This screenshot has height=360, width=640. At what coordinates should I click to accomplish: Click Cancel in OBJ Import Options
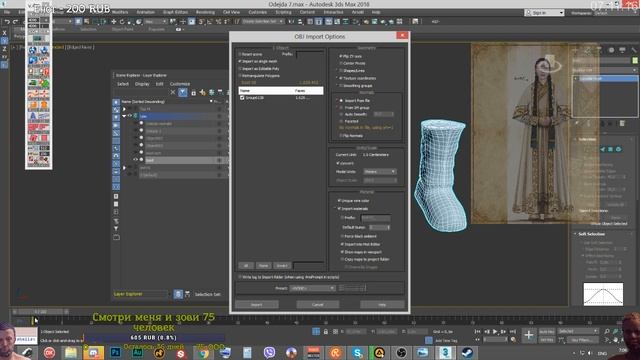click(x=318, y=304)
